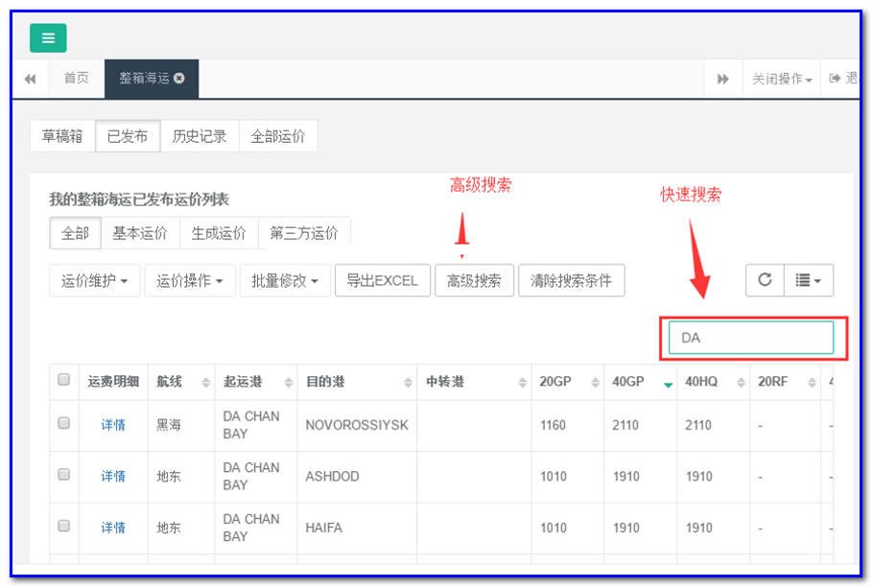Select the 第三方运价 filter tab
The width and height of the screenshot is (873, 588).
306,232
